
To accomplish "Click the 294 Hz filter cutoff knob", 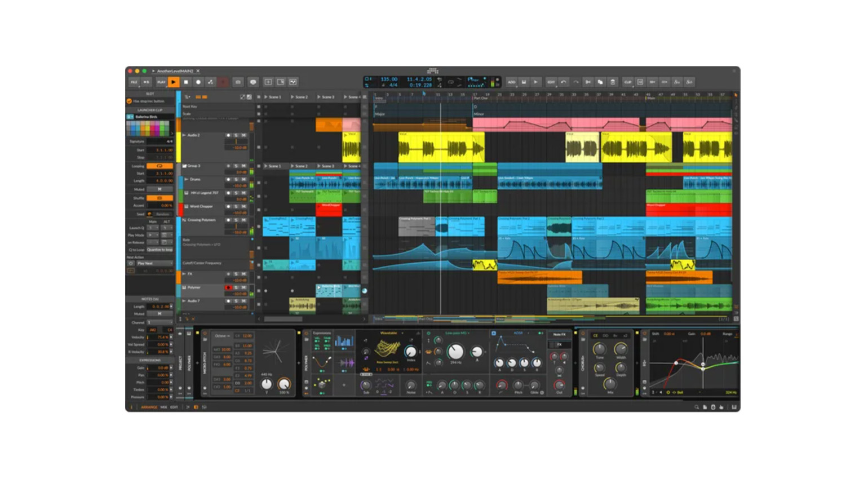I will point(455,352).
